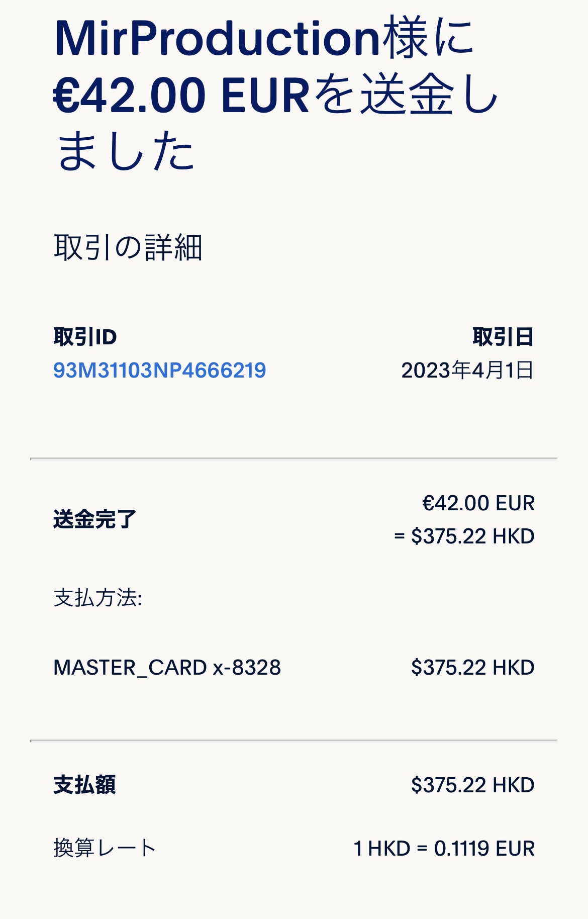Viewport: 588px width, 919px height.
Task: Click ました at the heading's end
Action: 126,152
